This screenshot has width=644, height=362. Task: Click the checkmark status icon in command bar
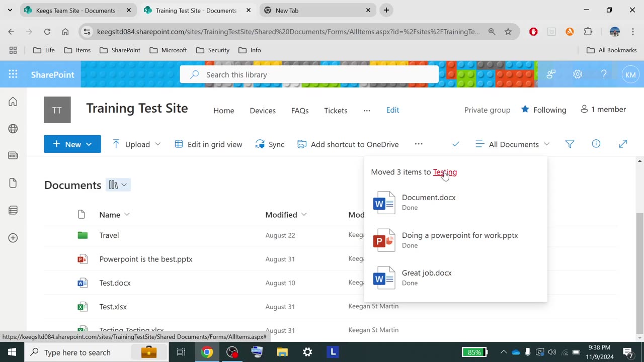click(456, 144)
